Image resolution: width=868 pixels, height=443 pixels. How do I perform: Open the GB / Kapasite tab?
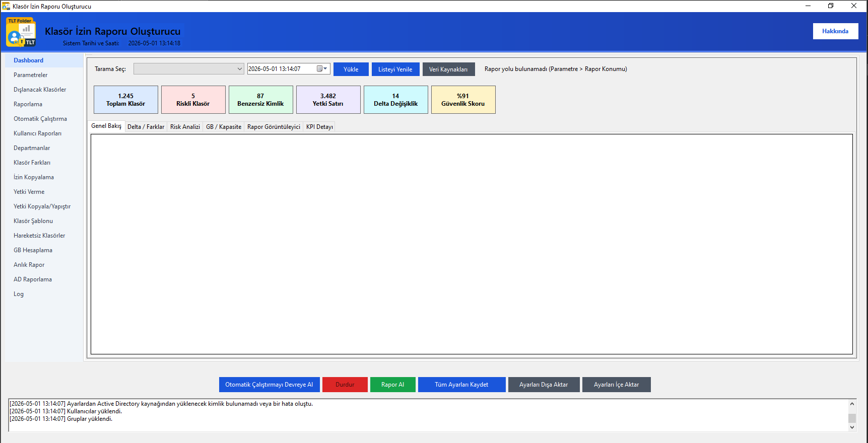(224, 127)
